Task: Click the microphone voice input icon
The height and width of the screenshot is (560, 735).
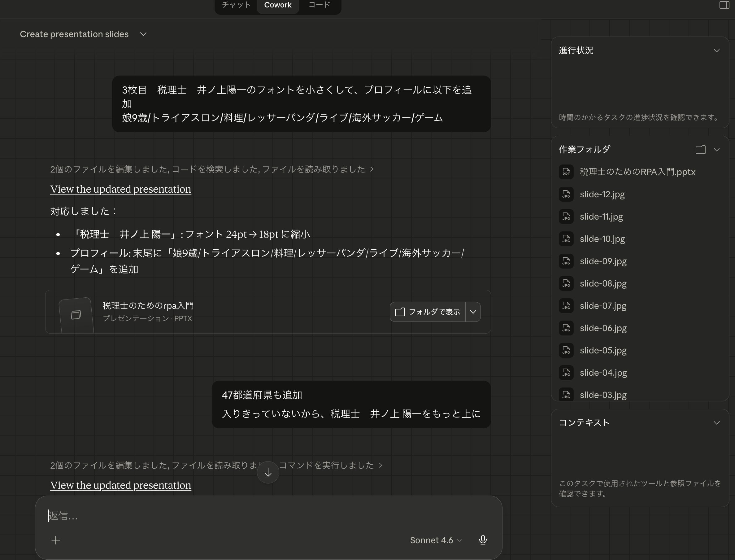Action: (x=482, y=540)
